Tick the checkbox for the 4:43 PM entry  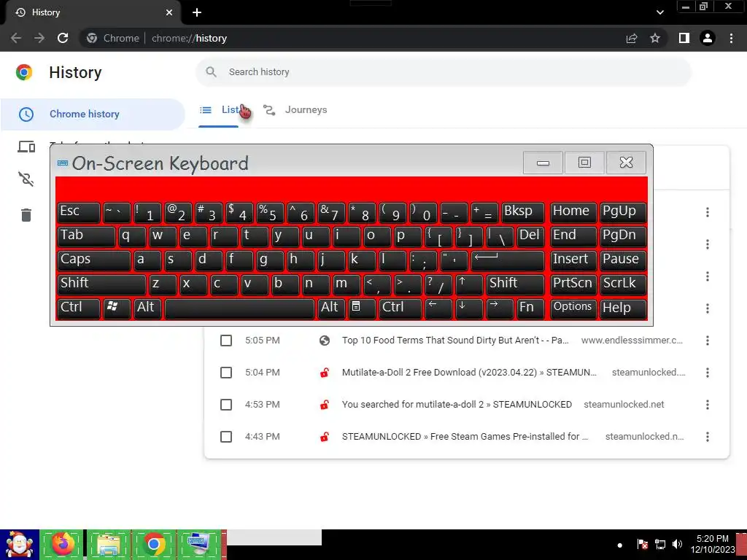[226, 437]
